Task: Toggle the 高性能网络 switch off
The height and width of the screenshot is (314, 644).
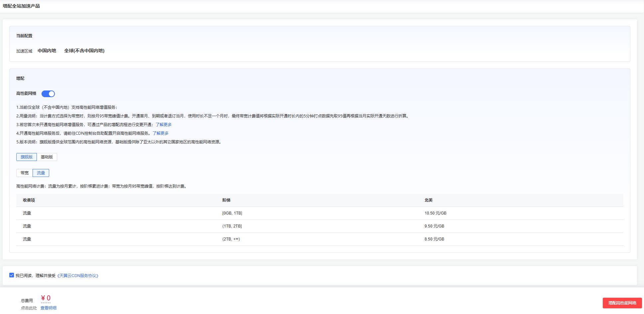Action: coord(48,94)
